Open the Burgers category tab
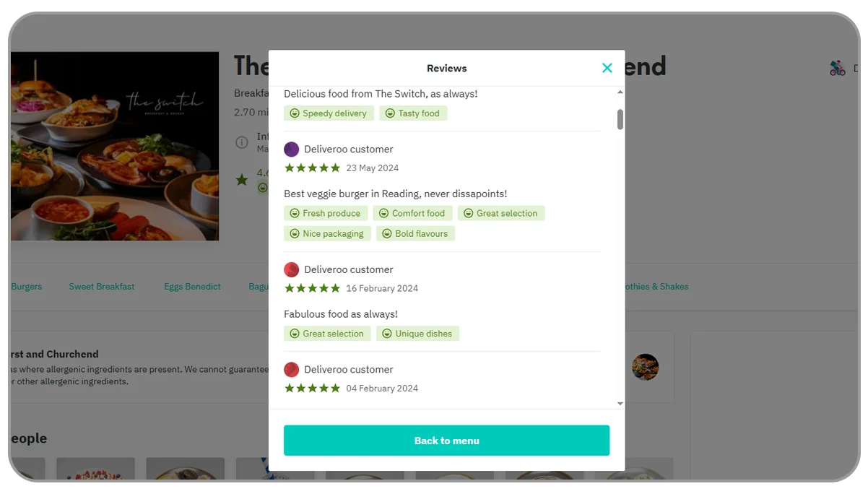 point(26,286)
